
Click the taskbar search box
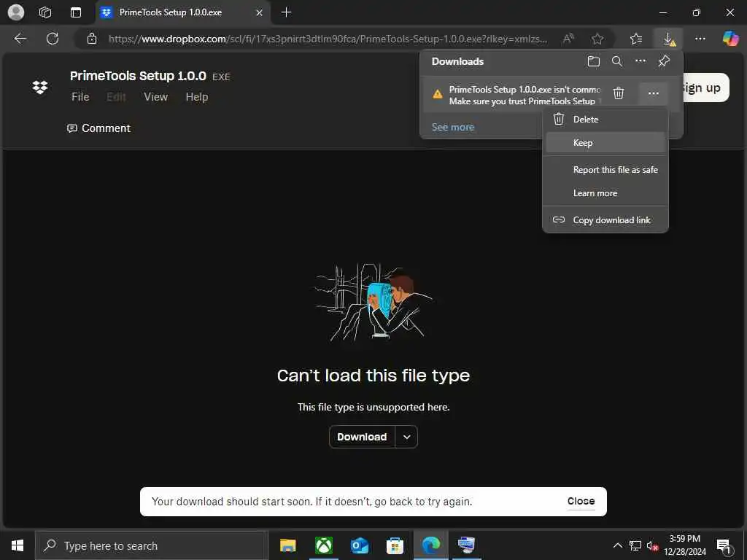point(152,545)
